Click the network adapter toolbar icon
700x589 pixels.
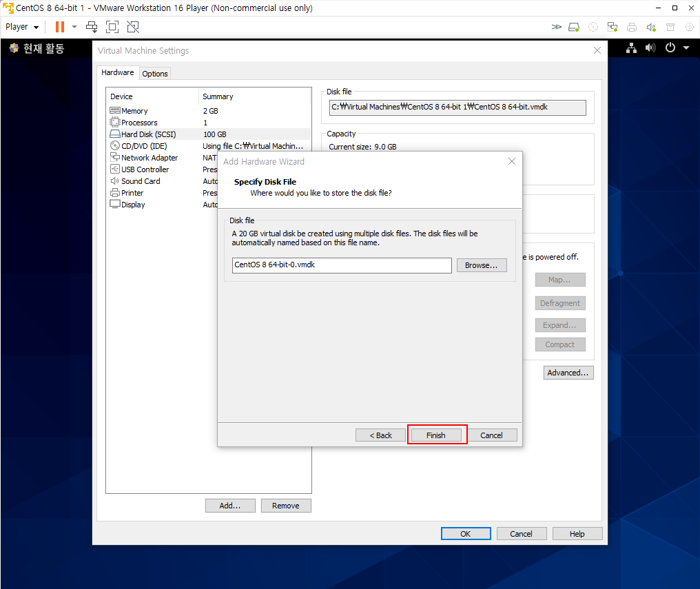click(612, 28)
